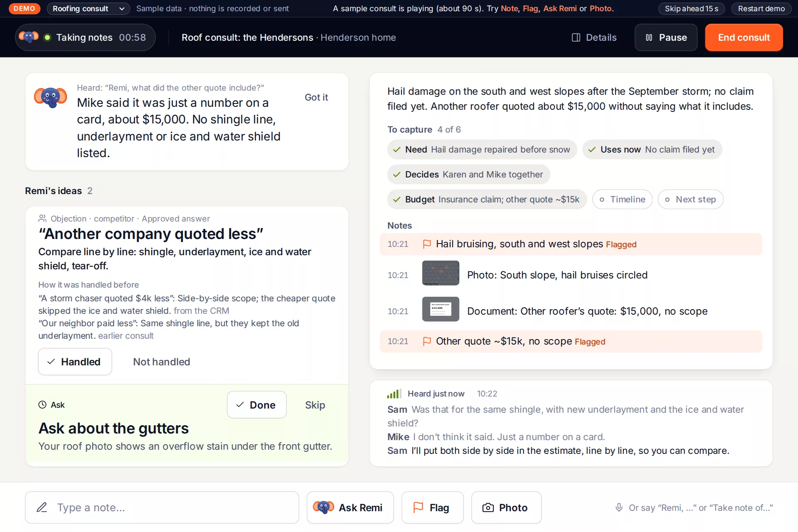Click the checkmark on the Need chip

tap(397, 150)
